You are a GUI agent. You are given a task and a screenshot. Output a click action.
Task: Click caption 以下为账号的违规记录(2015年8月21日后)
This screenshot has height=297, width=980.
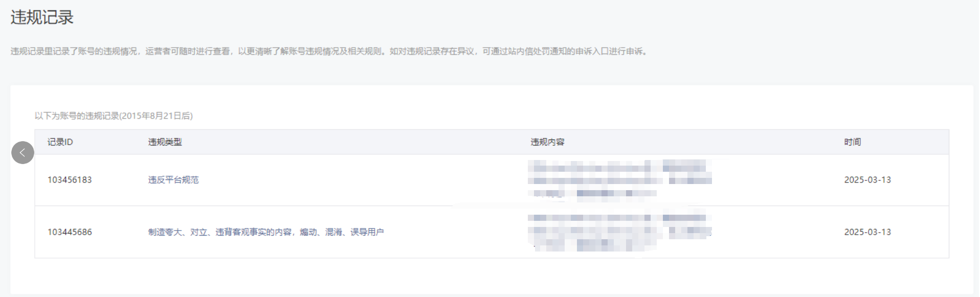click(x=114, y=116)
